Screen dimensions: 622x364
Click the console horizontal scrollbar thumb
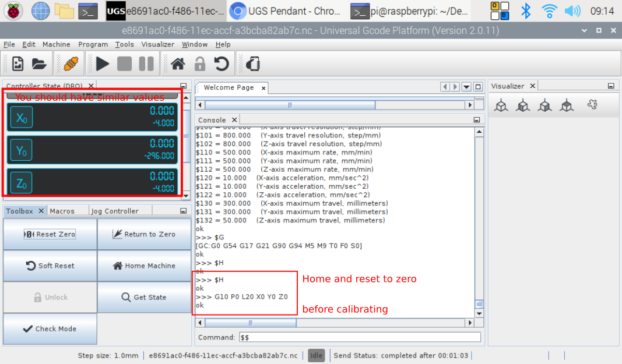pos(251,323)
